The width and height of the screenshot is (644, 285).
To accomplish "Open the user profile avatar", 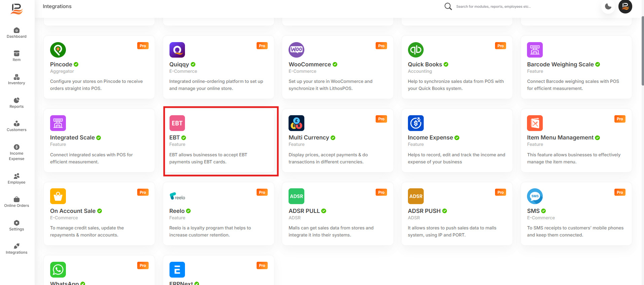I will click(x=625, y=6).
